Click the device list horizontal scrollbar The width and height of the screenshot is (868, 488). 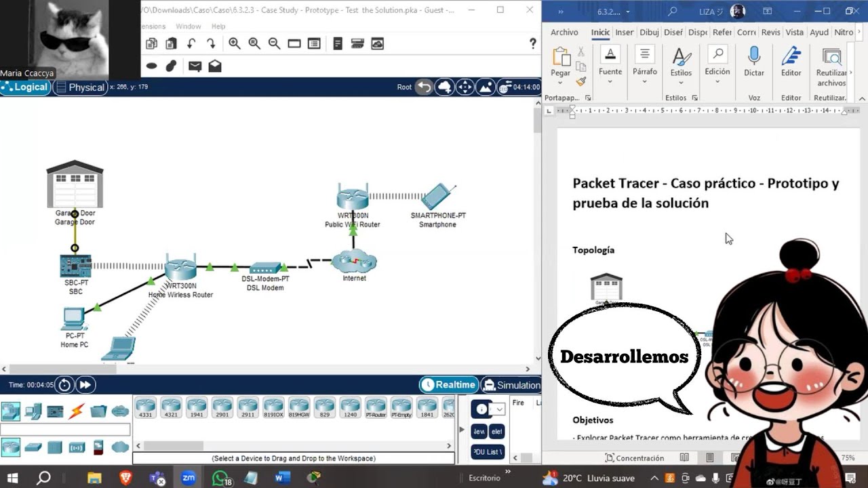point(294,445)
